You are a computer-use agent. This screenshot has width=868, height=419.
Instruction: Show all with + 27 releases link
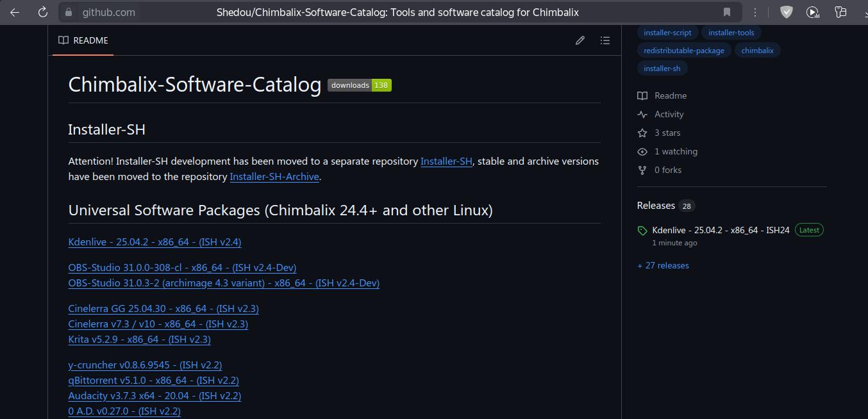(663, 265)
